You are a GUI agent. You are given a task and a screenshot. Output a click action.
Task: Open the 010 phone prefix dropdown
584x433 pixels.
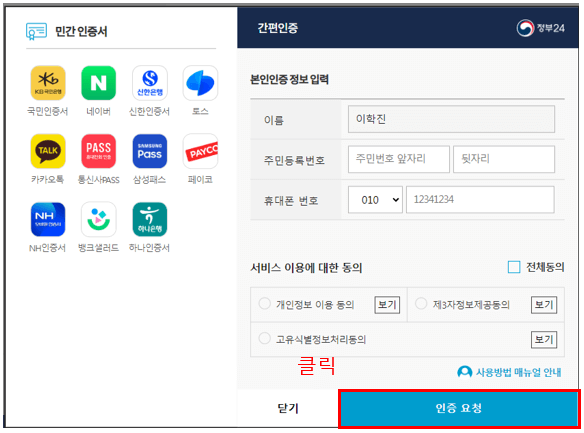click(375, 200)
